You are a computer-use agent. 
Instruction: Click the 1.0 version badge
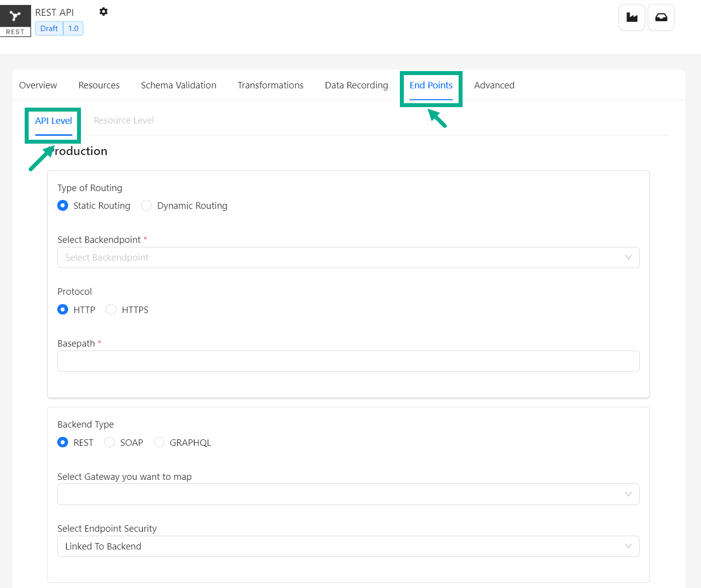pyautogui.click(x=74, y=29)
